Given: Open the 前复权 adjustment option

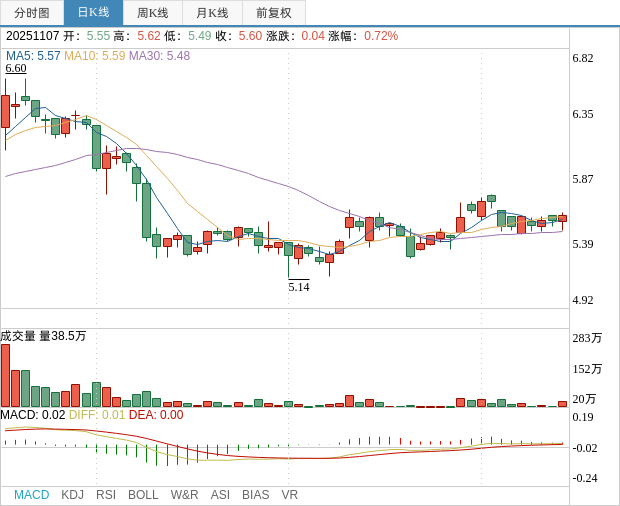Looking at the screenshot, I should [x=274, y=13].
